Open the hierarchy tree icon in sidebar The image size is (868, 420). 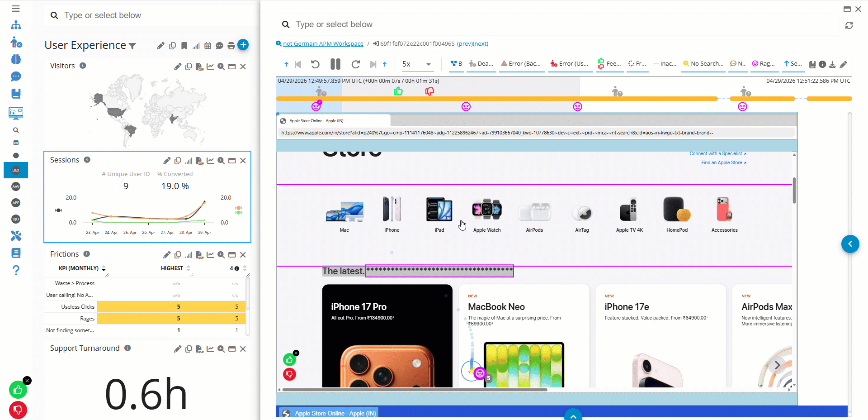tap(16, 25)
